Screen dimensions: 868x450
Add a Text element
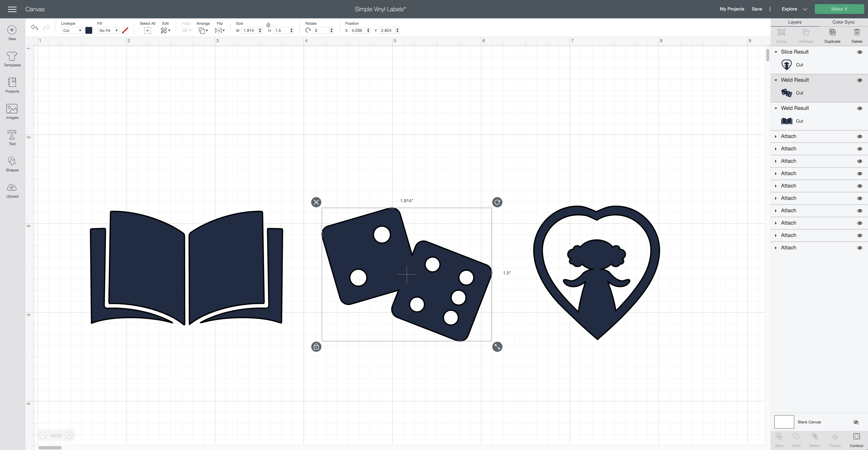(x=12, y=138)
